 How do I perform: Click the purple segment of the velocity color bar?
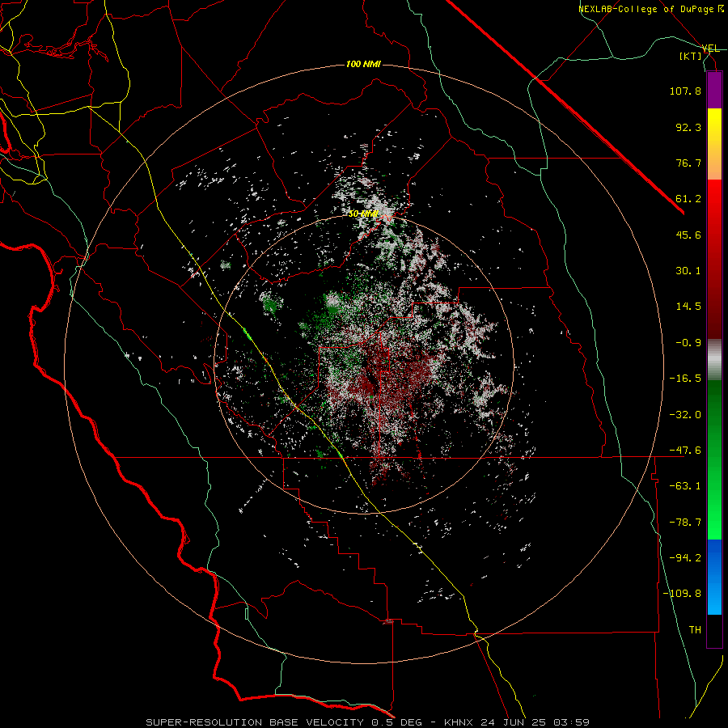pyautogui.click(x=714, y=90)
